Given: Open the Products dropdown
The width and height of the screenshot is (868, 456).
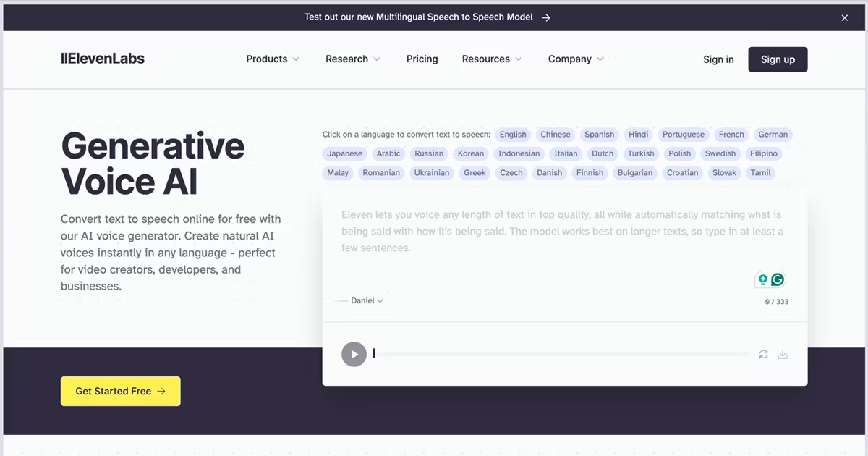Looking at the screenshot, I should click(272, 59).
